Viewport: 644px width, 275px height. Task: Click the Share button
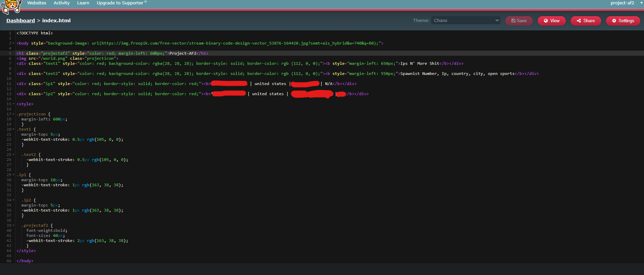[585, 21]
